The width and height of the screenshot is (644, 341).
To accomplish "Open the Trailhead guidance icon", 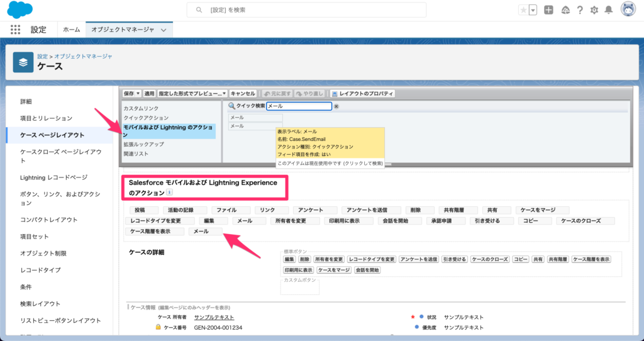I will coord(565,10).
